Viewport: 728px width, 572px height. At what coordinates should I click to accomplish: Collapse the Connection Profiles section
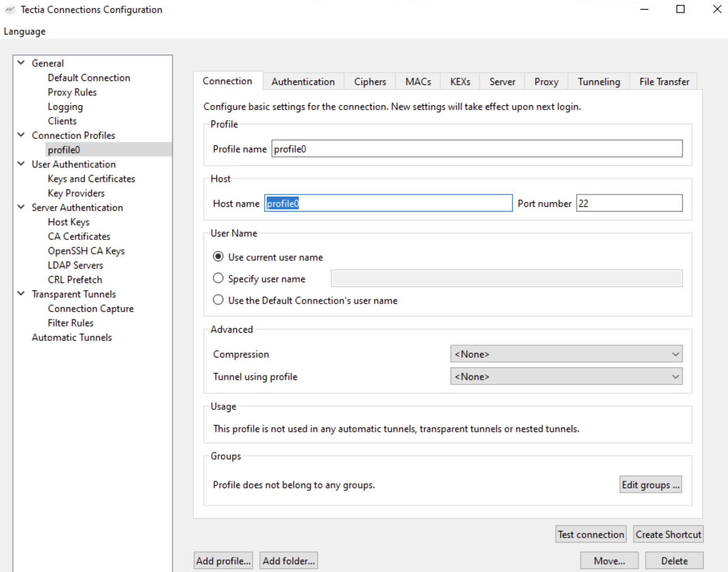tap(20, 135)
